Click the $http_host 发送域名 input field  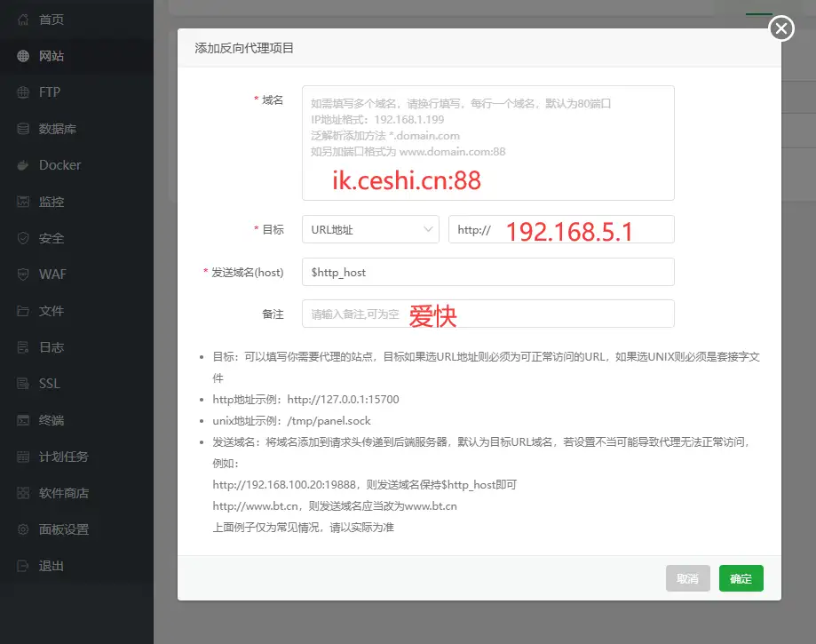click(487, 273)
